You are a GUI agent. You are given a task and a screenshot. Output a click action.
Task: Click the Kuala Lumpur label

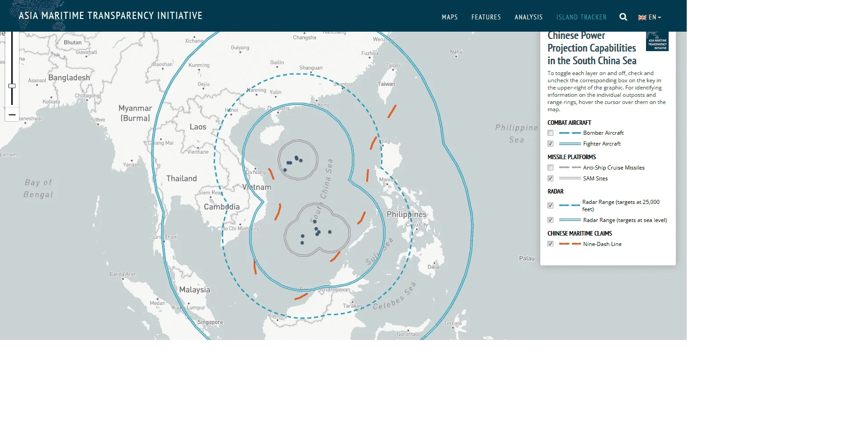pyautogui.click(x=189, y=307)
